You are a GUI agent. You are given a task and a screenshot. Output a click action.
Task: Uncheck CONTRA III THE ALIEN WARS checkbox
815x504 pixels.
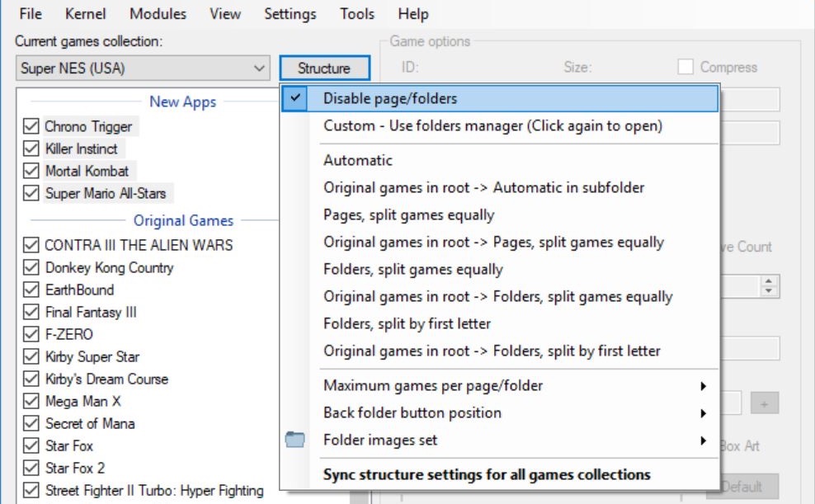point(31,245)
